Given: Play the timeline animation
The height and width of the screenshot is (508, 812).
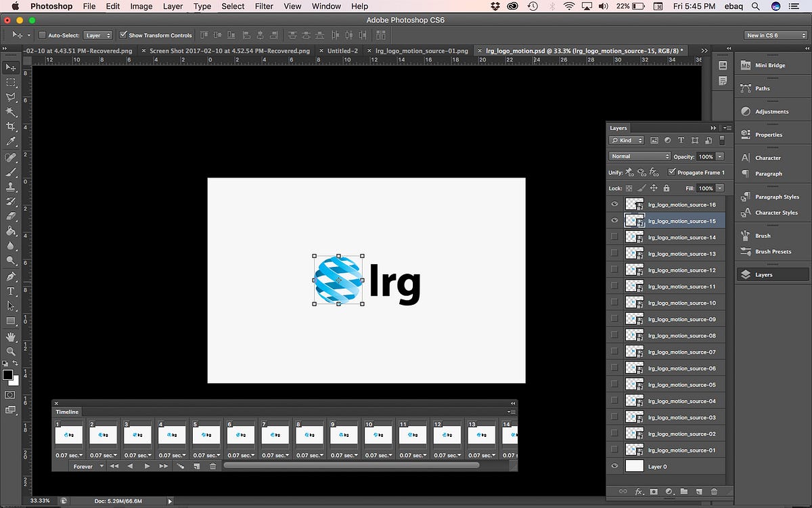Looking at the screenshot, I should click(147, 467).
